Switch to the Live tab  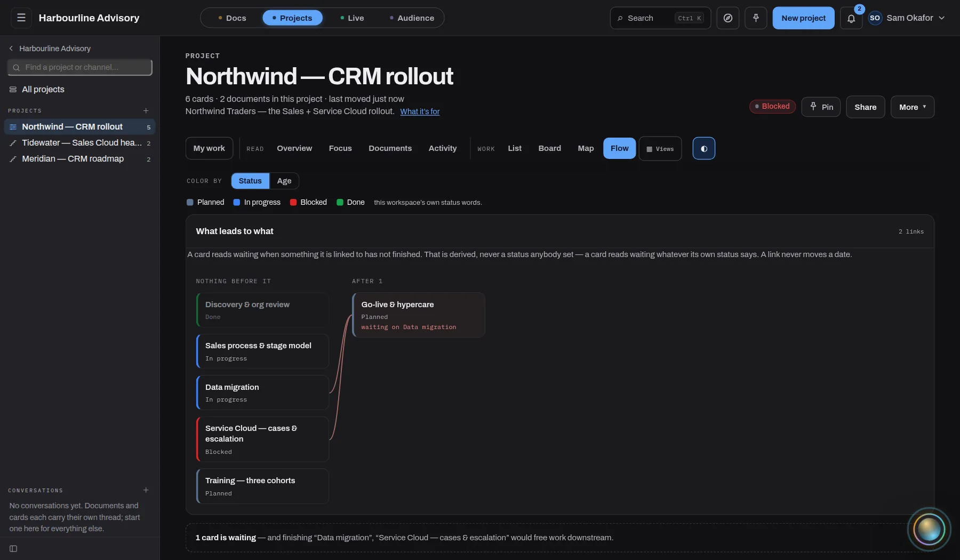pyautogui.click(x=351, y=18)
